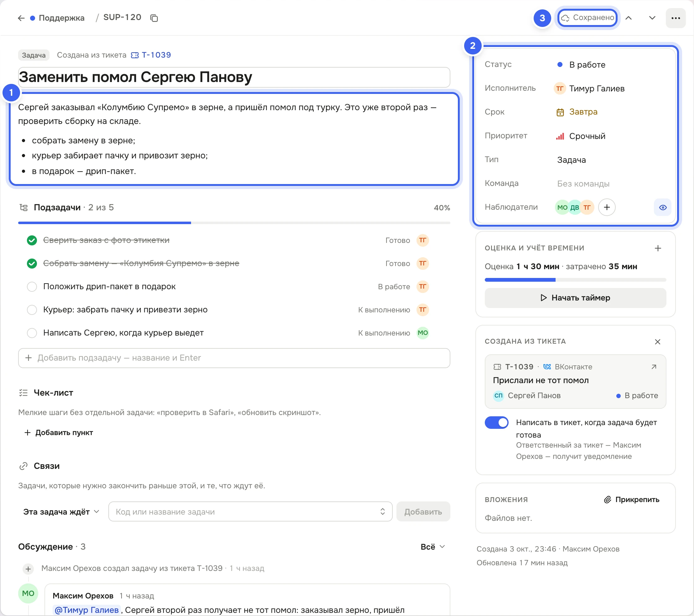Check off 'Положить дрип-пакет в подарок'
Image resolution: width=694 pixels, height=616 pixels.
tap(32, 286)
